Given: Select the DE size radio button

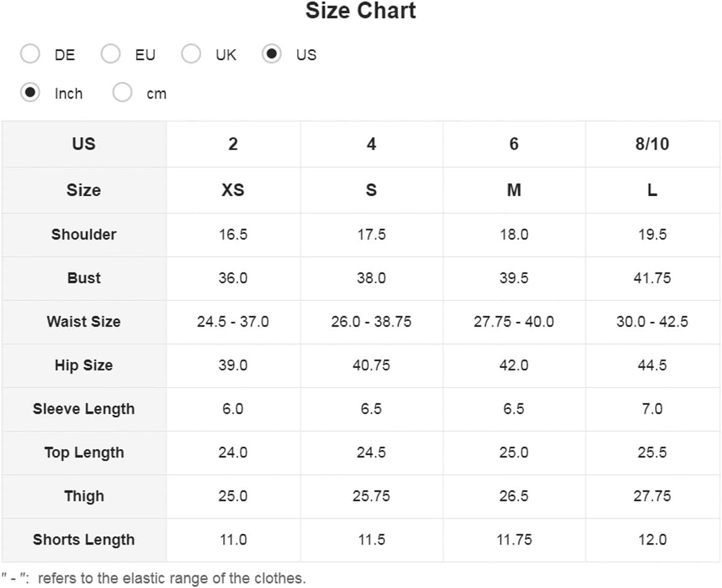Looking at the screenshot, I should pyautogui.click(x=30, y=54).
